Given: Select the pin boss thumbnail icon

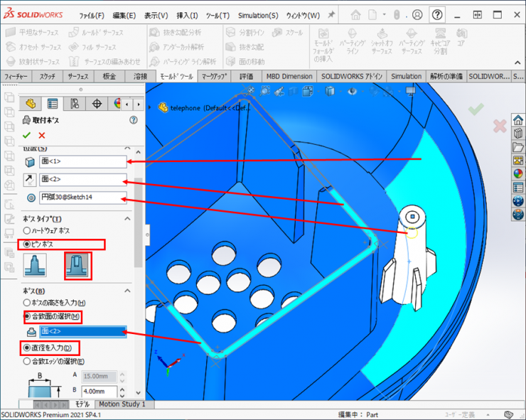Looking at the screenshot, I should [x=36, y=266].
